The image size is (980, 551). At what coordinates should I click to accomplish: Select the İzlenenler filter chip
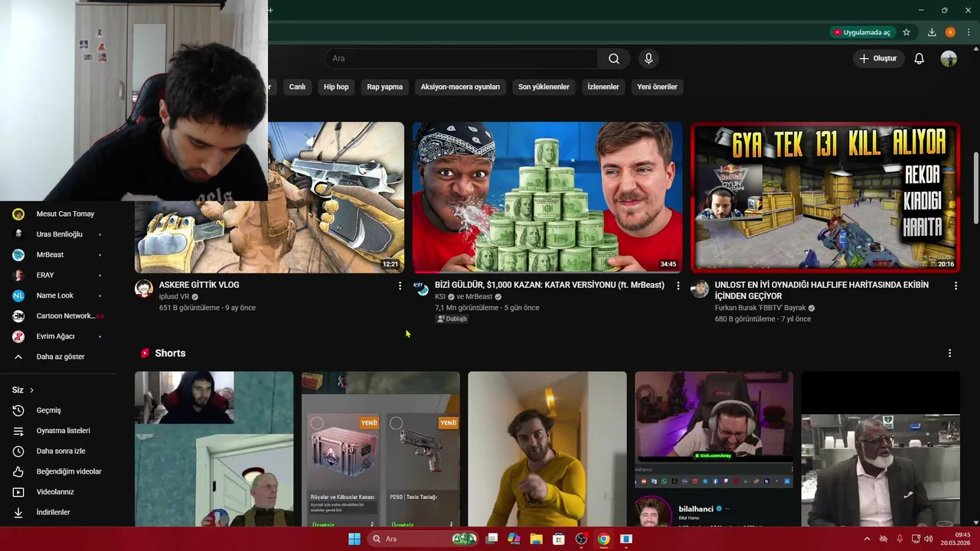pyautogui.click(x=603, y=86)
